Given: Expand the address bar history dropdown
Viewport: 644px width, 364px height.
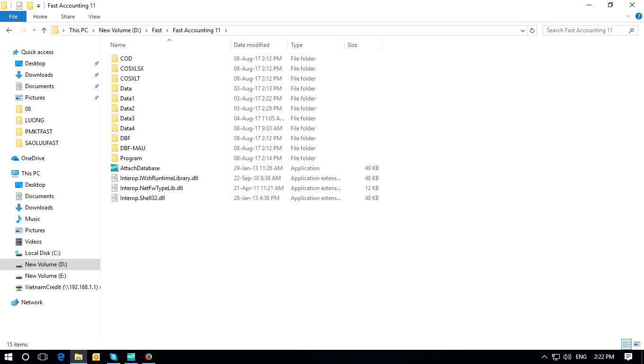Looking at the screenshot, I should pos(523,30).
